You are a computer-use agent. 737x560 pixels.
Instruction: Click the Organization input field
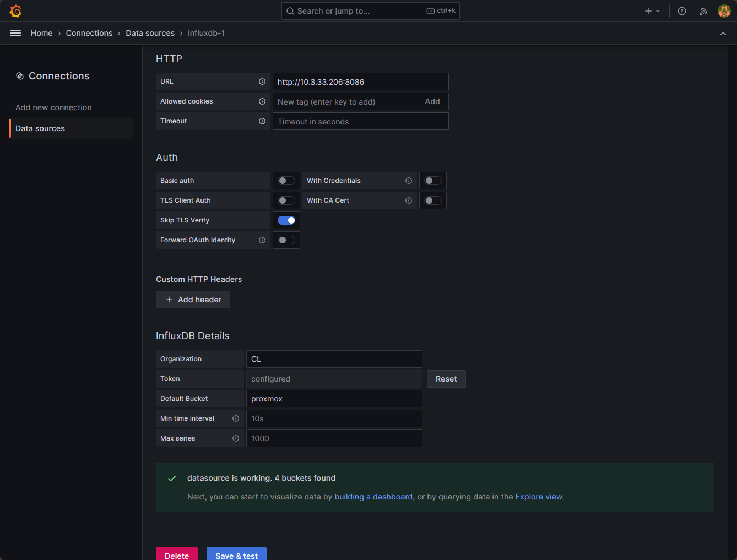click(x=334, y=359)
